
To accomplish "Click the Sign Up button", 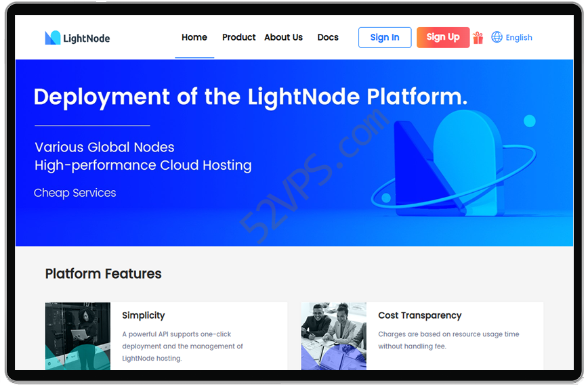I will coord(443,37).
